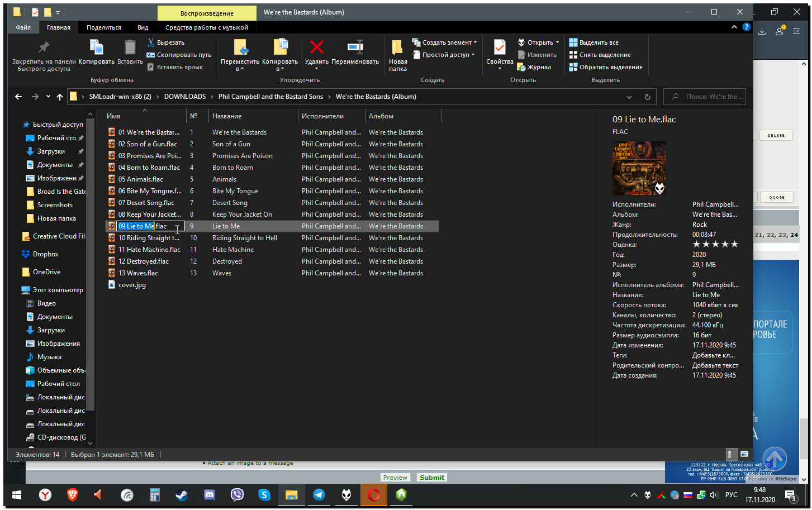Switch to the Вид tab
The image size is (812, 510).
(143, 27)
